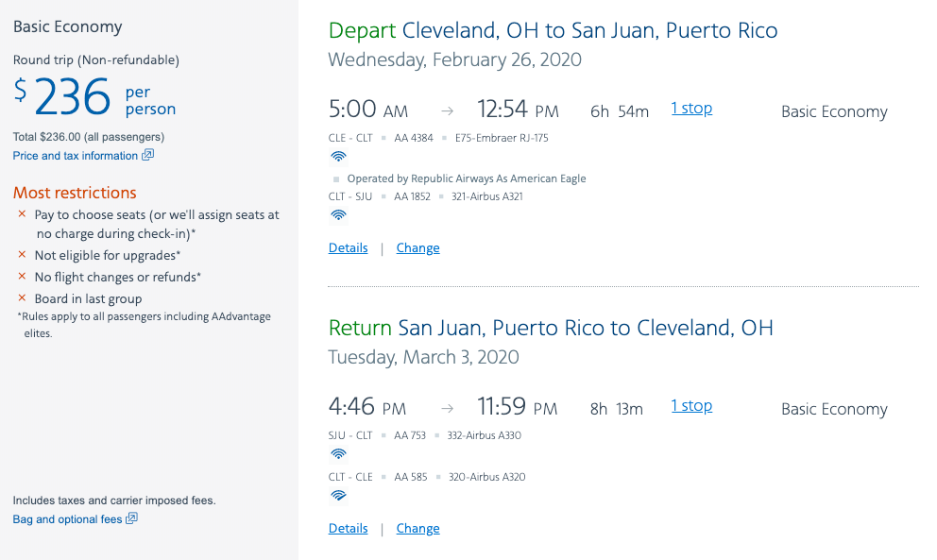View Details for the departing flight

tap(348, 248)
